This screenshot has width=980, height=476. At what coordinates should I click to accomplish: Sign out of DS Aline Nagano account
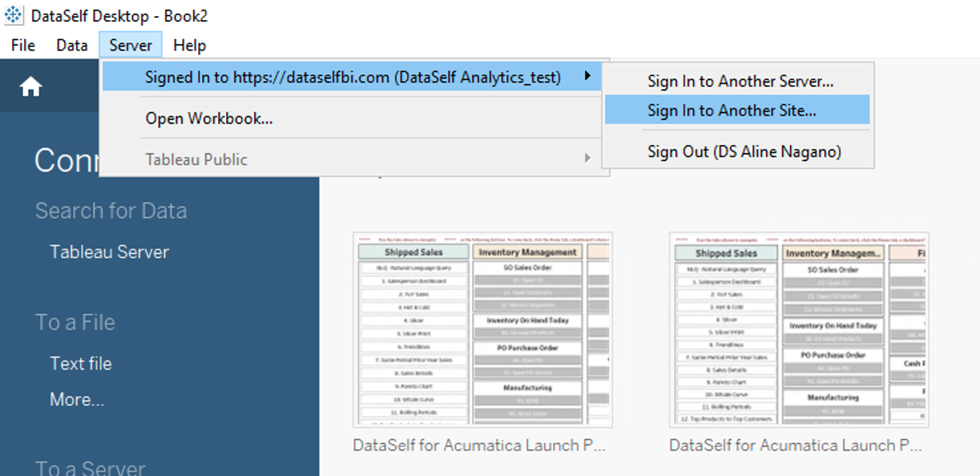[744, 152]
